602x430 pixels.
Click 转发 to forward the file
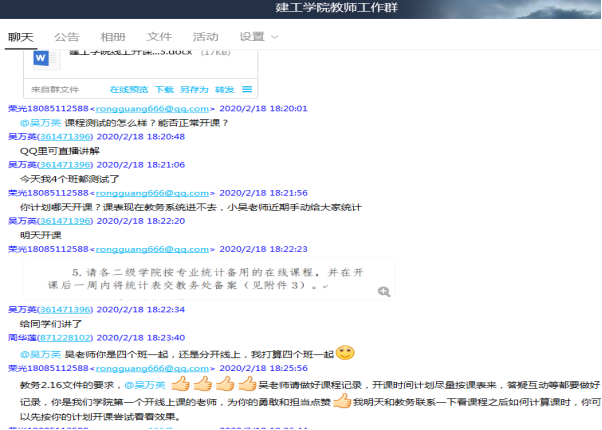[x=224, y=89]
